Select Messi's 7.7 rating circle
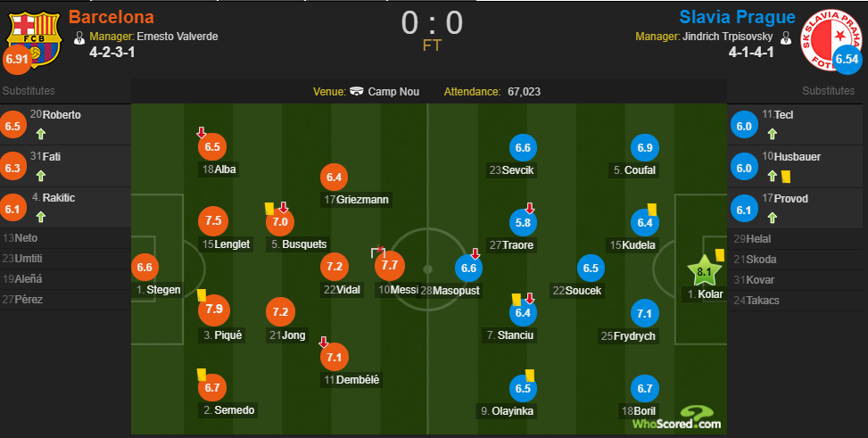 point(390,265)
